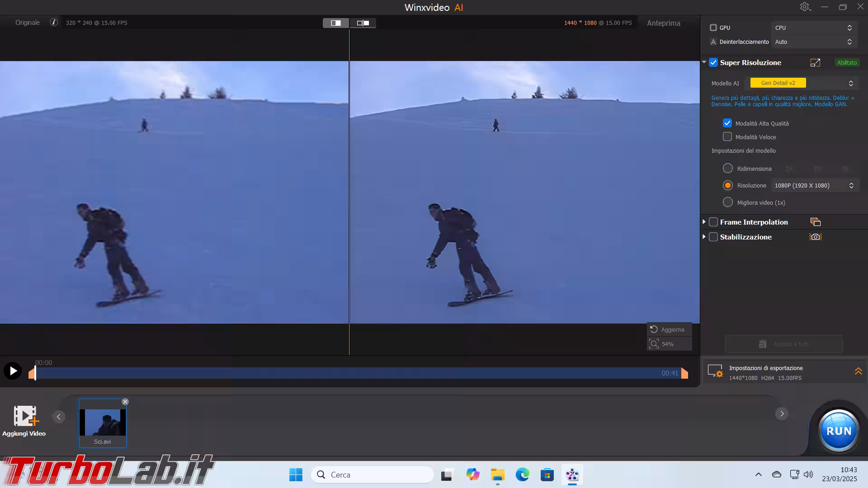Click the Anteprima tab label
This screenshot has height=488, width=868.
click(x=663, y=23)
